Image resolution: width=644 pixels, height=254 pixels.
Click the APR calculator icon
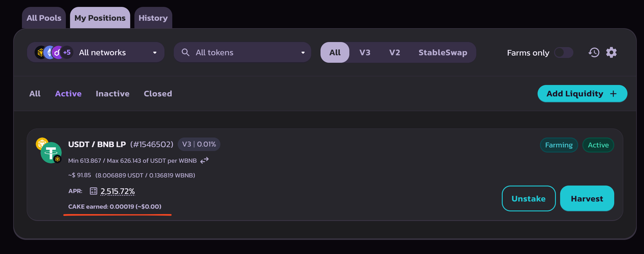pyautogui.click(x=93, y=191)
